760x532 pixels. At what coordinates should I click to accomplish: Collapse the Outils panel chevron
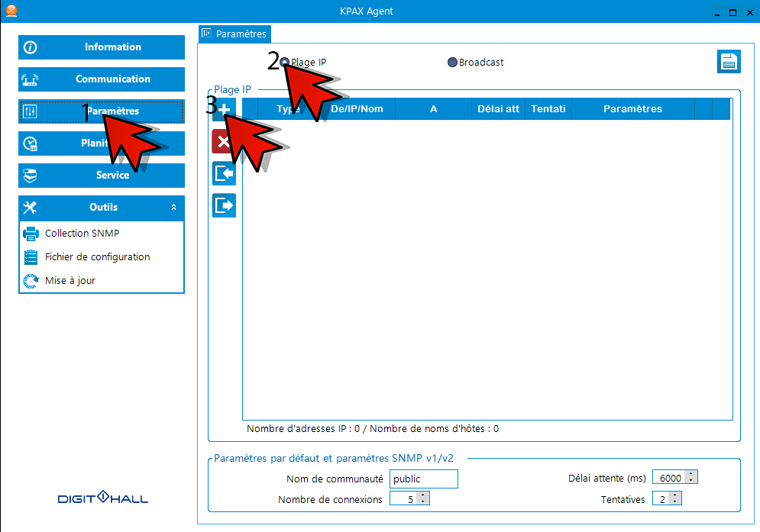click(173, 208)
